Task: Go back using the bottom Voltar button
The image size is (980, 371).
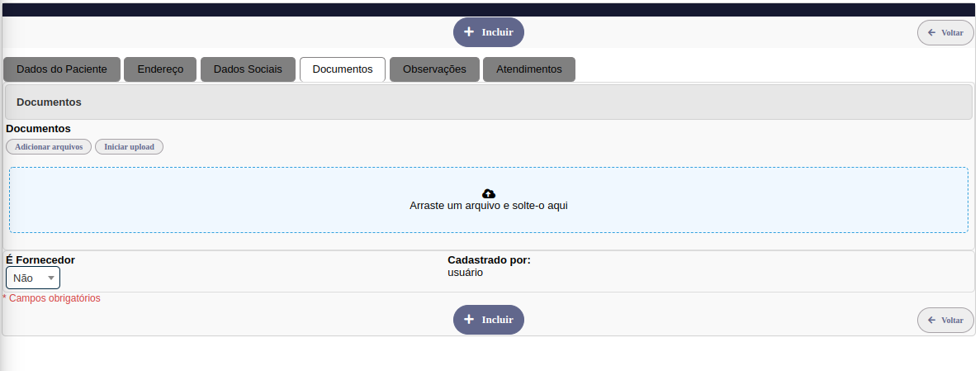Action: click(945, 320)
